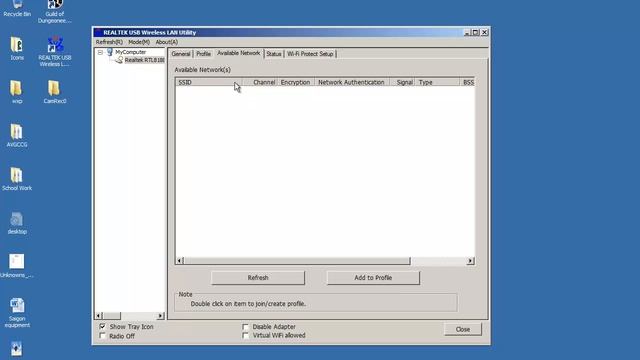This screenshot has height=360, width=640.
Task: Open the Refresh(R) menu
Action: 109,42
